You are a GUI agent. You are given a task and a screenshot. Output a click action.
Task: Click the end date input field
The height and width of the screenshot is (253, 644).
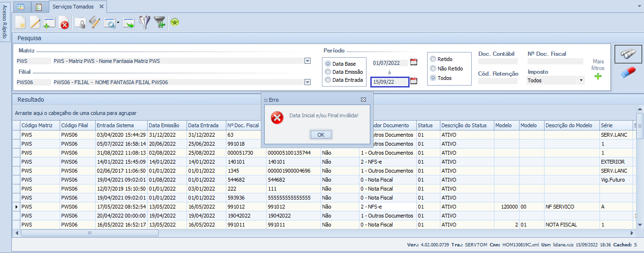(x=389, y=82)
